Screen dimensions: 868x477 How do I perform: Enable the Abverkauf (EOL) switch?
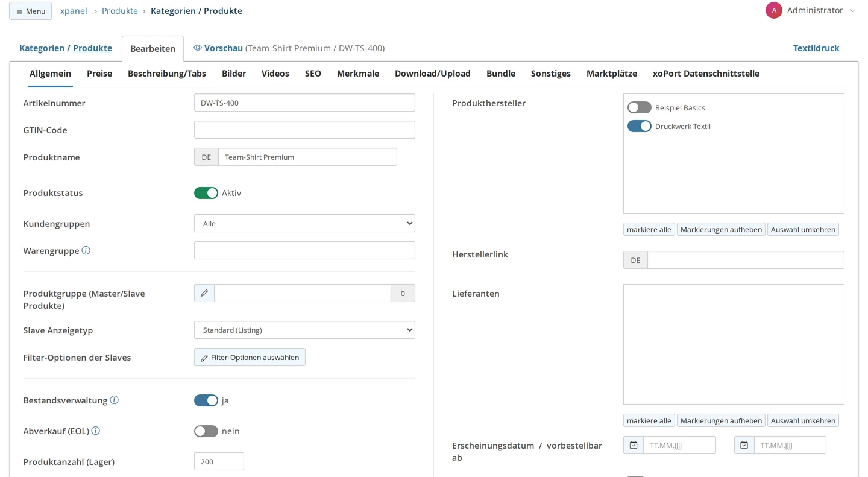click(x=206, y=431)
